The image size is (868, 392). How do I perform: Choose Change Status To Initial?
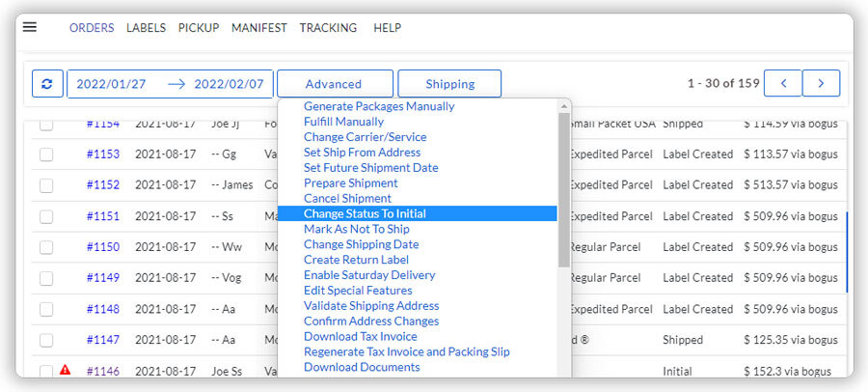[365, 213]
